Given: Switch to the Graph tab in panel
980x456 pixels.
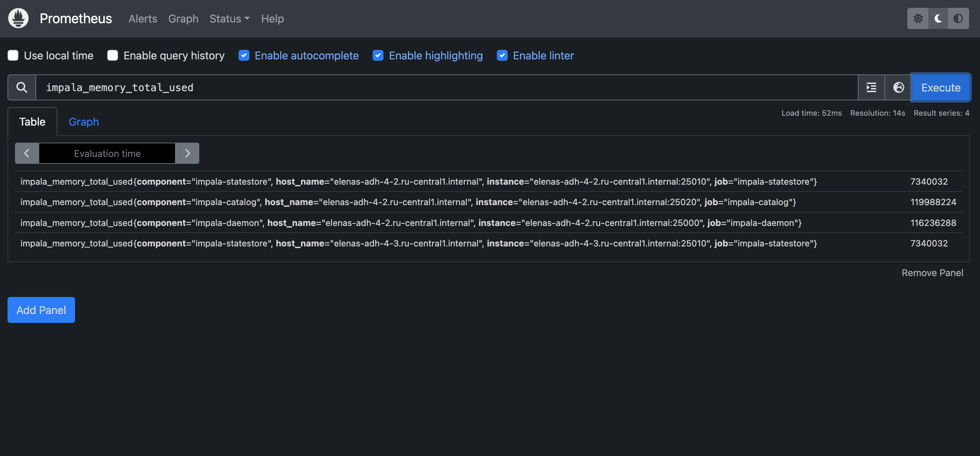Looking at the screenshot, I should point(84,122).
